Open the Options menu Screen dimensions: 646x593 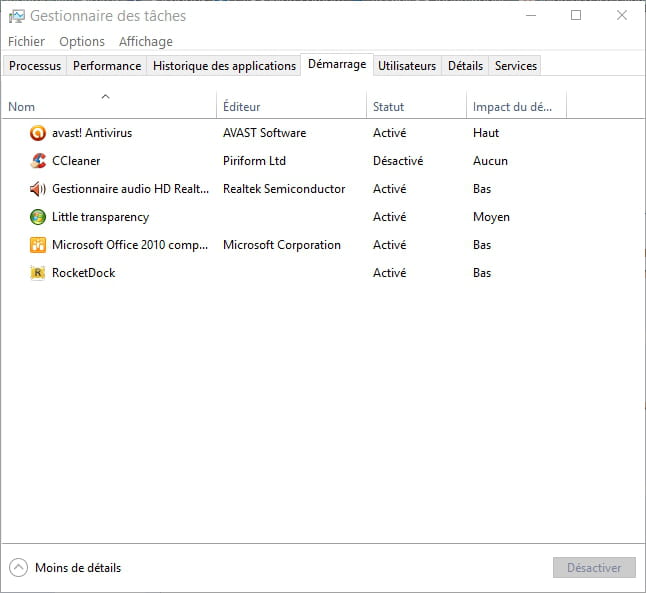click(x=82, y=42)
